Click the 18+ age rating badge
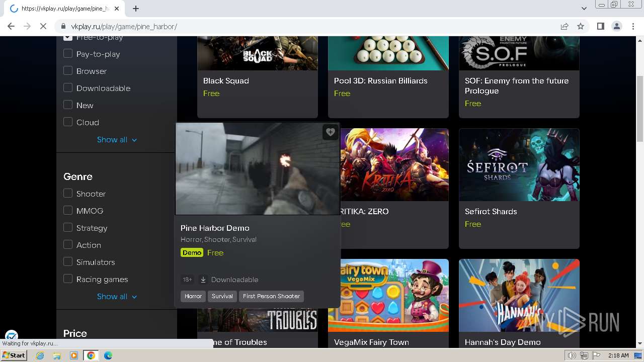 [187, 280]
